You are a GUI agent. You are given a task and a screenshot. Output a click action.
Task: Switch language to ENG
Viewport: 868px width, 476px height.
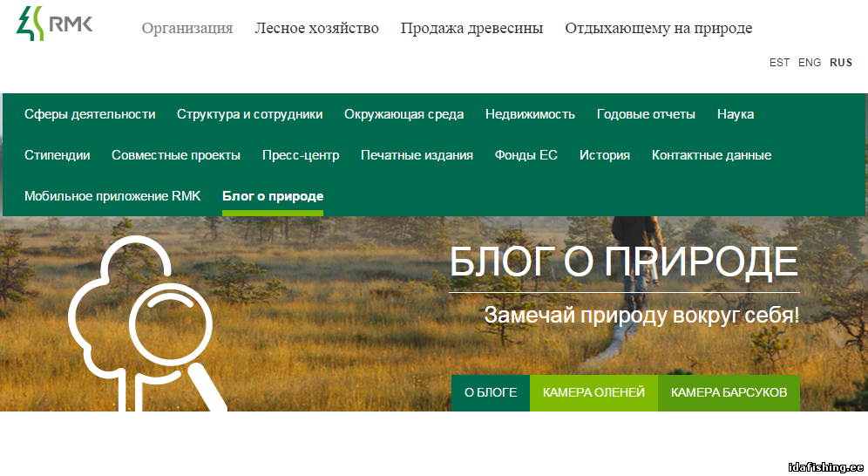[x=810, y=63]
